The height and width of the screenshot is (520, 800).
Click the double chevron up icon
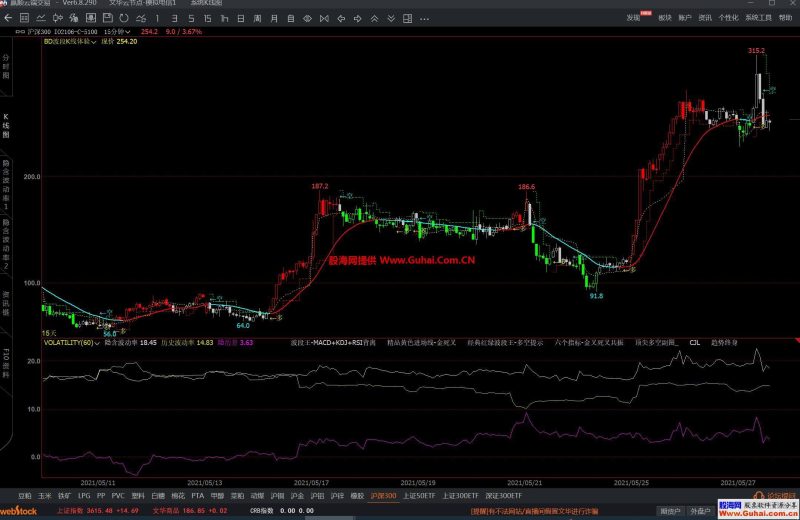(x=374, y=19)
